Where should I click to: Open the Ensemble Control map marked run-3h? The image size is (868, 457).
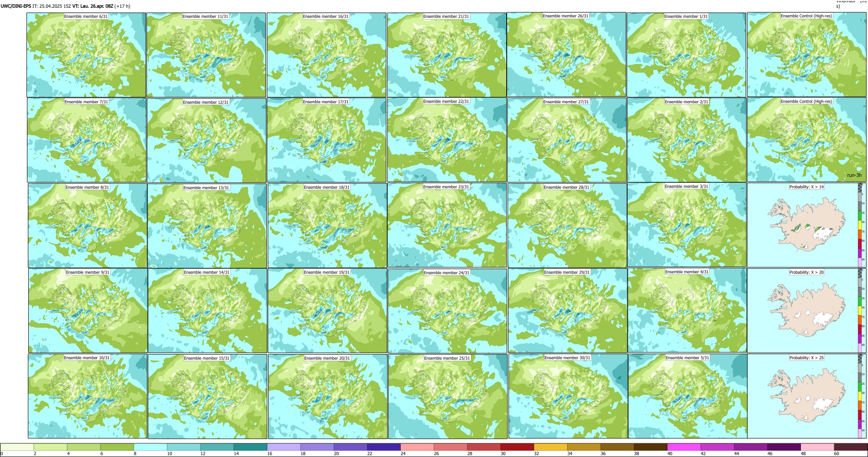point(807,140)
